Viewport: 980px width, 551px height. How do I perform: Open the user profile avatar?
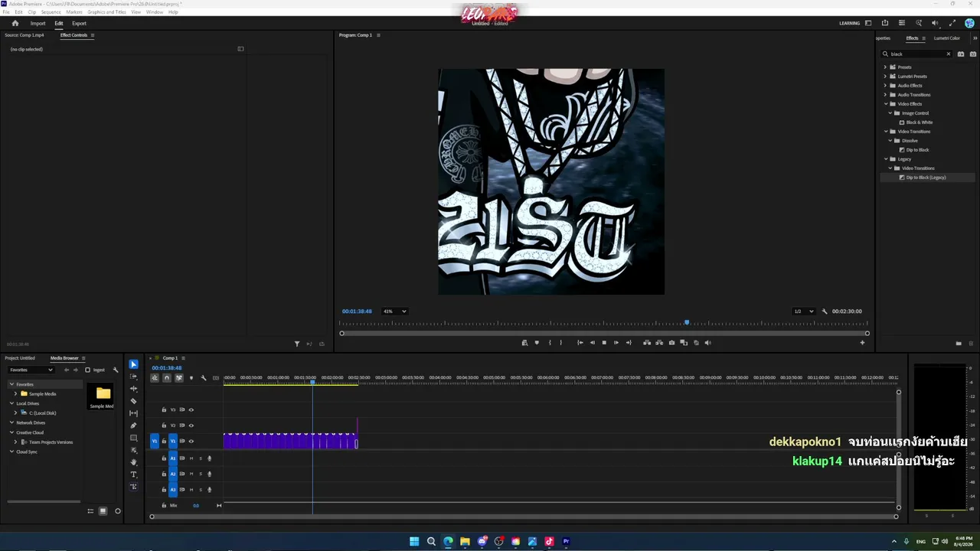click(x=969, y=23)
